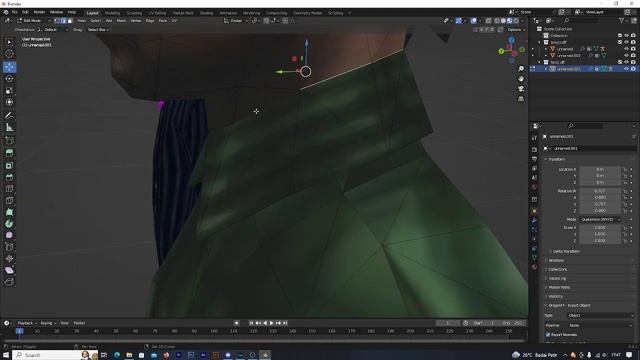Screen dimensions: 640x360
Task: Click the viewport pan hand icon
Action: pos(521,78)
